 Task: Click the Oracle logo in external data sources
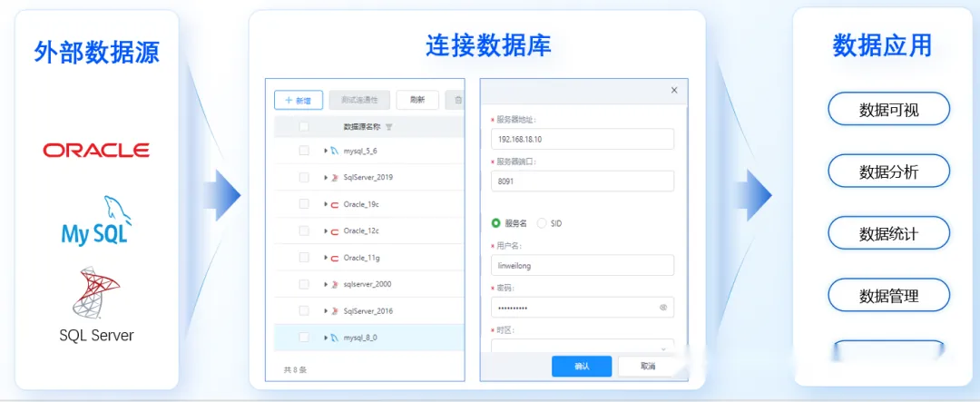(x=96, y=150)
